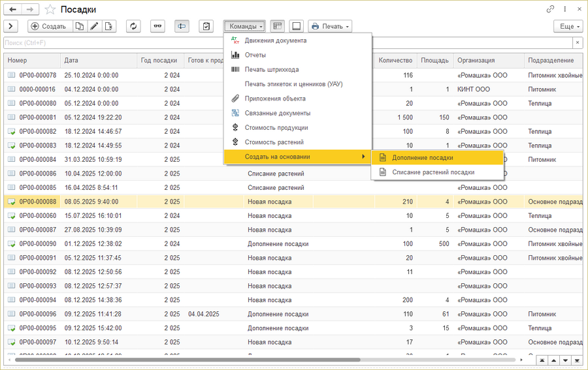Expand the Еще menu
Image resolution: width=588 pixels, height=370 pixels.
point(566,26)
